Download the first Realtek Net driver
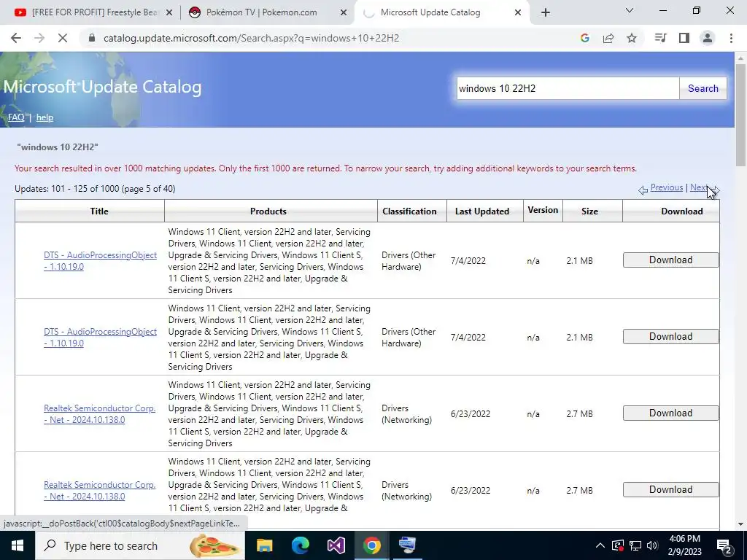This screenshot has height=560, width=747. 671,413
